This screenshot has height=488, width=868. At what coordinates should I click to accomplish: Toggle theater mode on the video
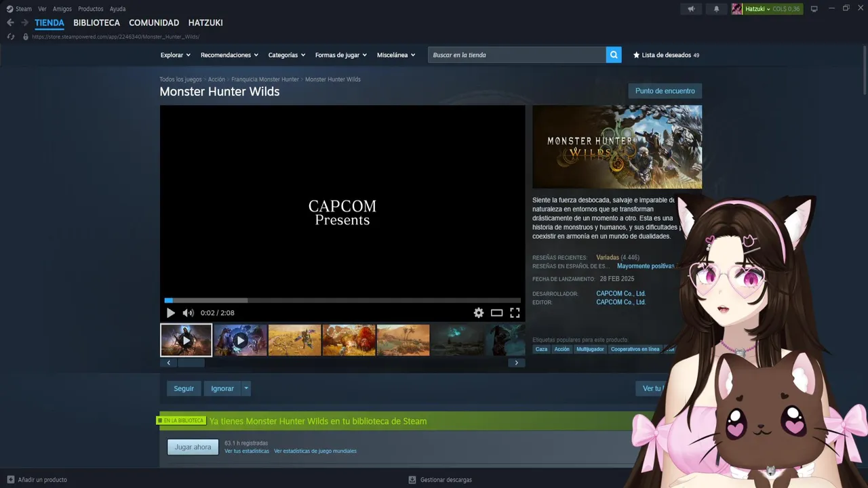point(497,312)
